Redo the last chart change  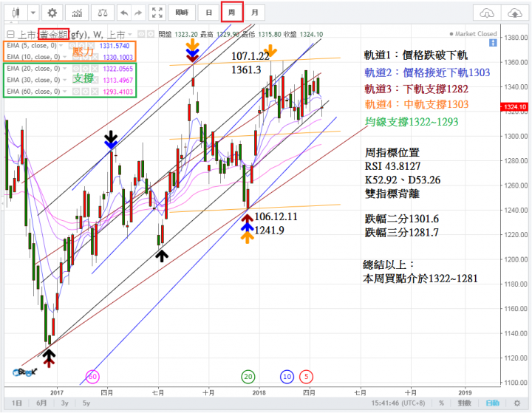click(138, 13)
